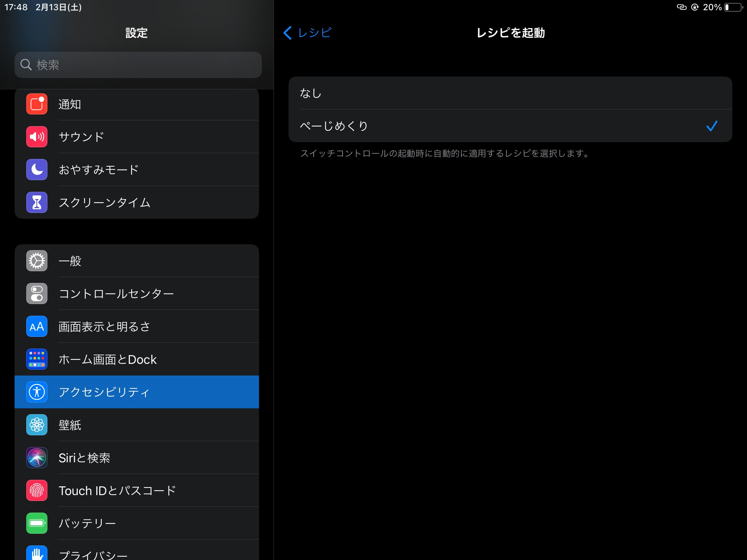The width and height of the screenshot is (747, 560).
Task: Open the おやすみモード (Do Not Disturb) icon
Action: 36,170
